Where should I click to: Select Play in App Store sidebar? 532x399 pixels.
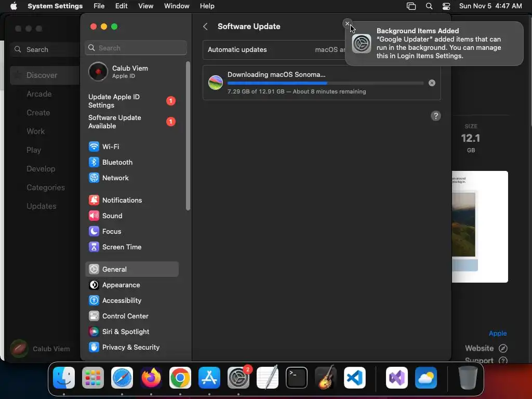34,150
